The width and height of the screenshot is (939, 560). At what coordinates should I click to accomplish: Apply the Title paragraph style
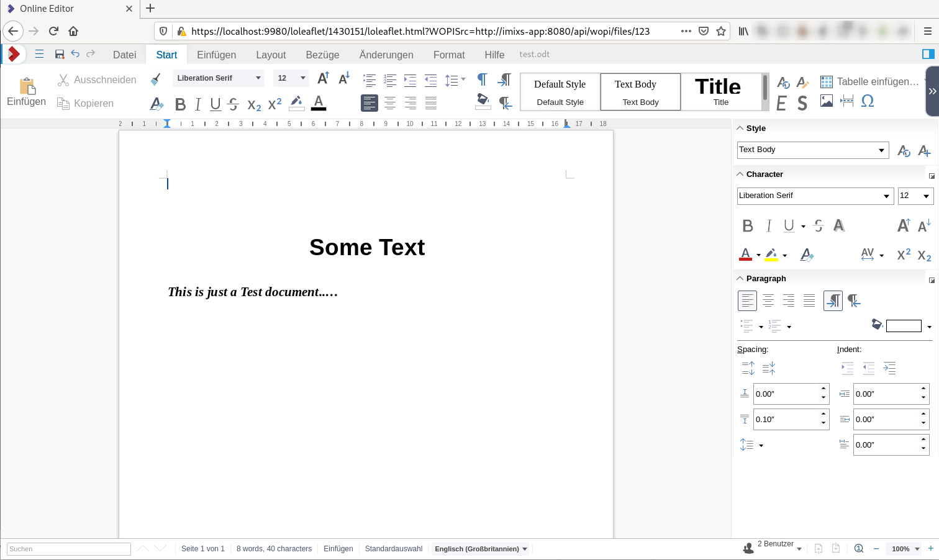click(x=720, y=91)
